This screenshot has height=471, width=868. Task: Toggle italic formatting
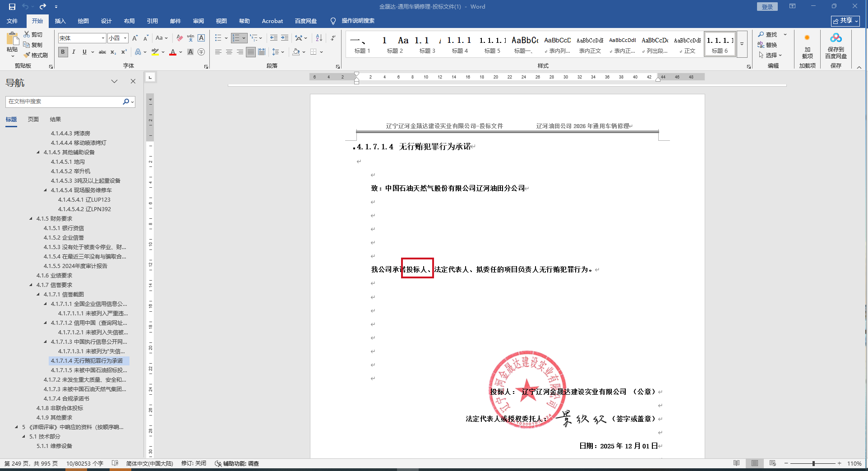click(74, 52)
